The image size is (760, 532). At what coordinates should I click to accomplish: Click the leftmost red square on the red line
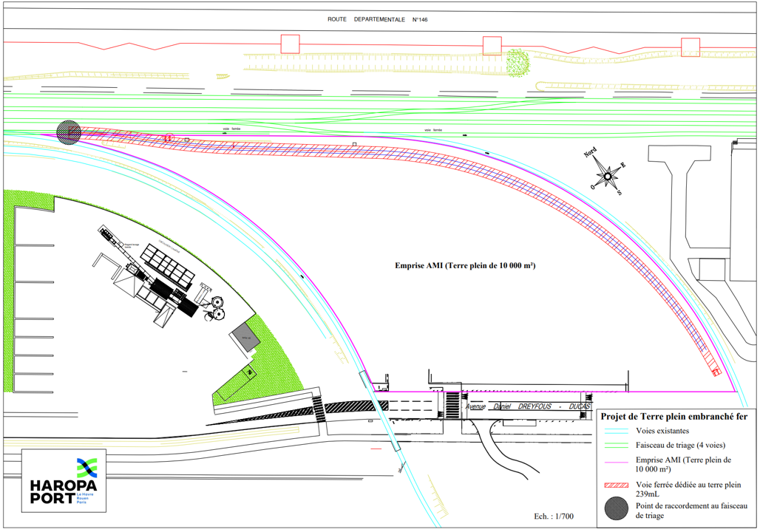coord(290,44)
